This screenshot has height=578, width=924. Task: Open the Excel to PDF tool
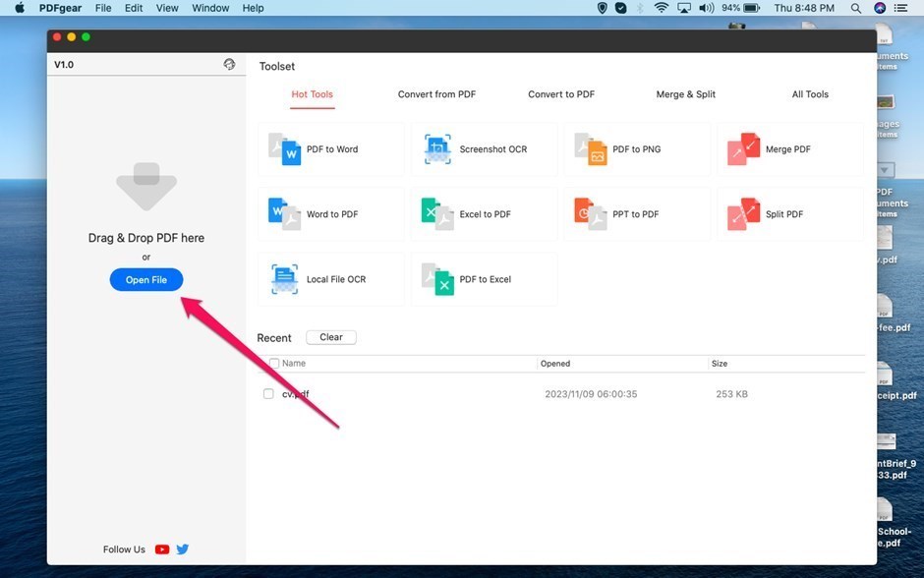(x=484, y=214)
